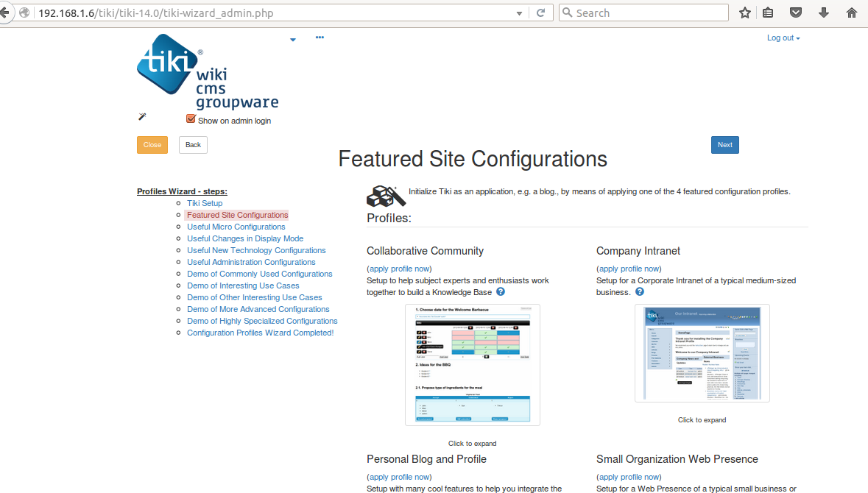Click the 'Profiles Wizard - steps:' heading

[182, 191]
